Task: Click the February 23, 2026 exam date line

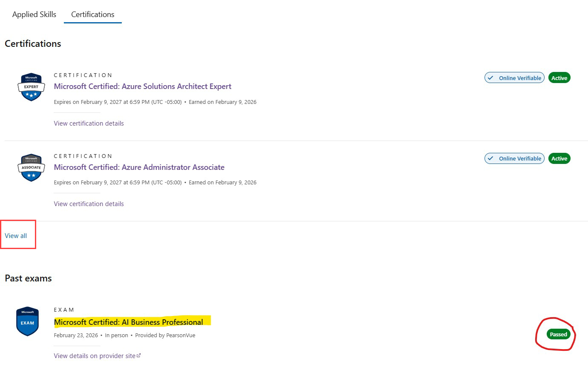Action: [125, 335]
